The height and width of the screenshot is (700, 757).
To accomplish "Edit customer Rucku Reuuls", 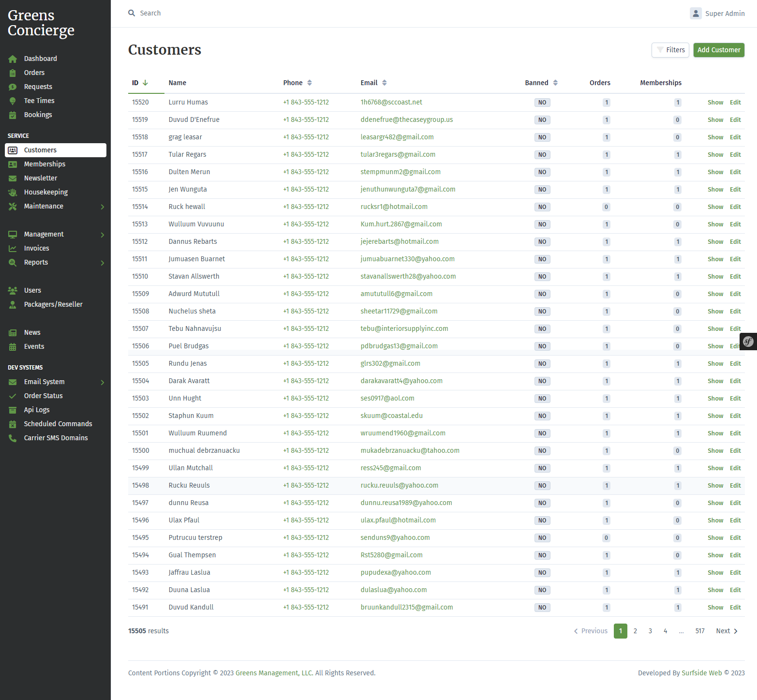I will [735, 486].
